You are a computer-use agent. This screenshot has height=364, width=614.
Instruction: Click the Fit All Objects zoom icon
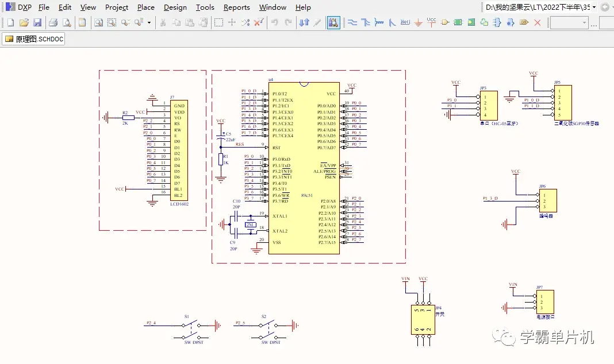tap(98, 22)
